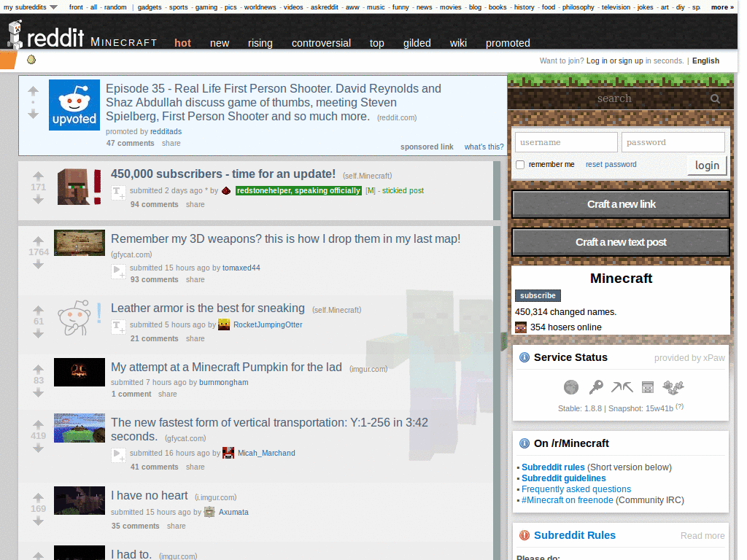
Task: Upvote the 3D weapons post
Action: click(x=38, y=241)
